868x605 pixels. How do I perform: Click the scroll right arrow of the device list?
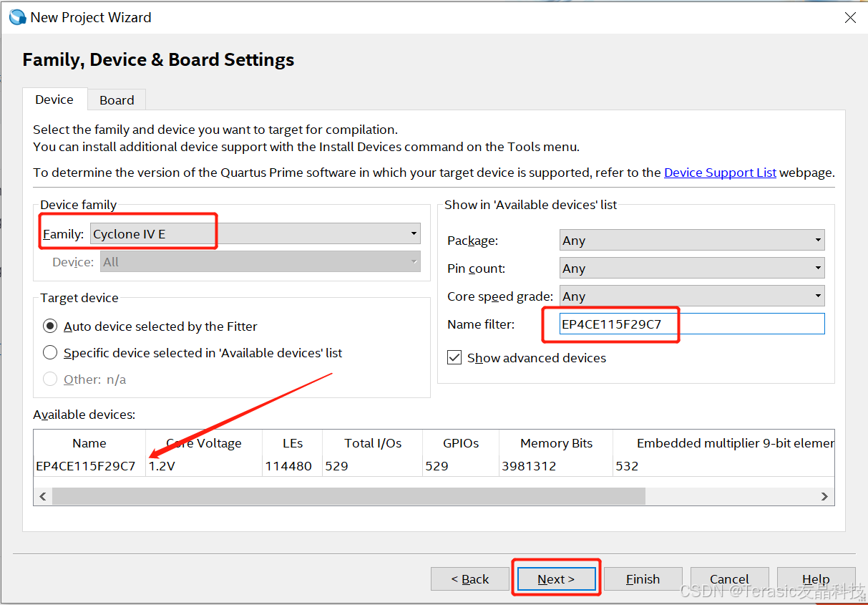pyautogui.click(x=824, y=496)
